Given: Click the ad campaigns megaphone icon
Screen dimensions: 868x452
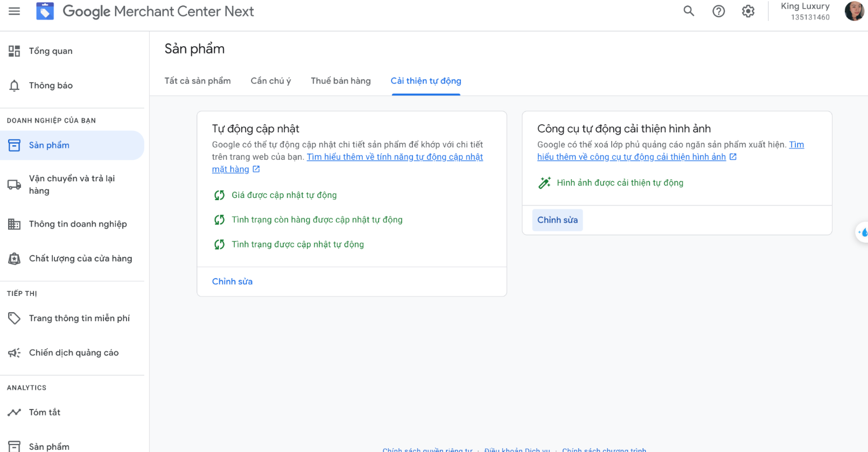Looking at the screenshot, I should click(15, 353).
